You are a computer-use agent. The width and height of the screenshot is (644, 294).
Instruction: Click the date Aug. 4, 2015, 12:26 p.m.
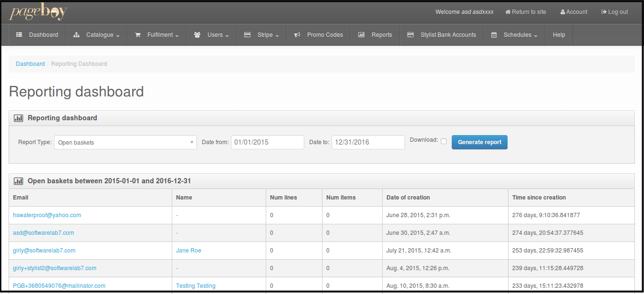(418, 268)
